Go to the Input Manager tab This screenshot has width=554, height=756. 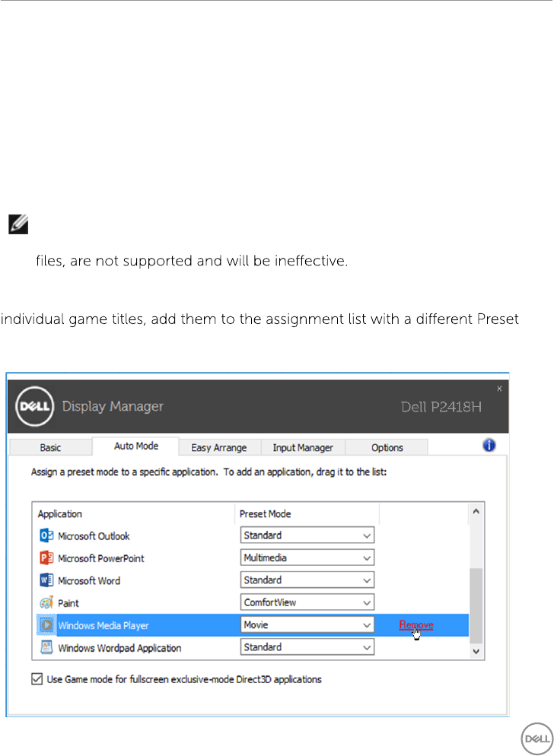tap(303, 447)
